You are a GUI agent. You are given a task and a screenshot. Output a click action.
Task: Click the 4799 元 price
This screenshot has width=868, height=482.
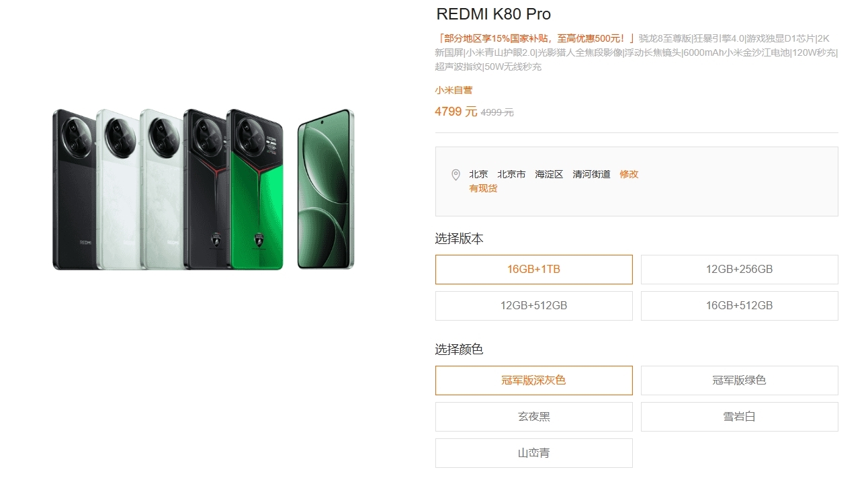pyautogui.click(x=455, y=112)
